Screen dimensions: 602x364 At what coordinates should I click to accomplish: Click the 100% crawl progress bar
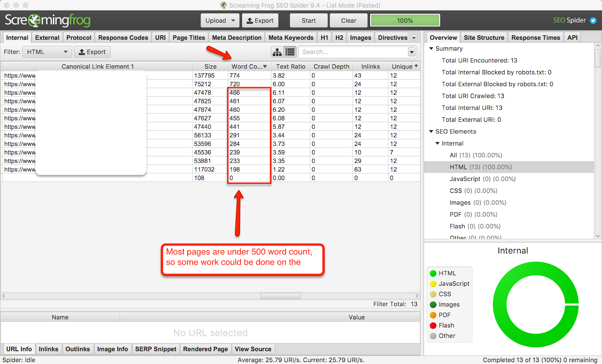(405, 21)
